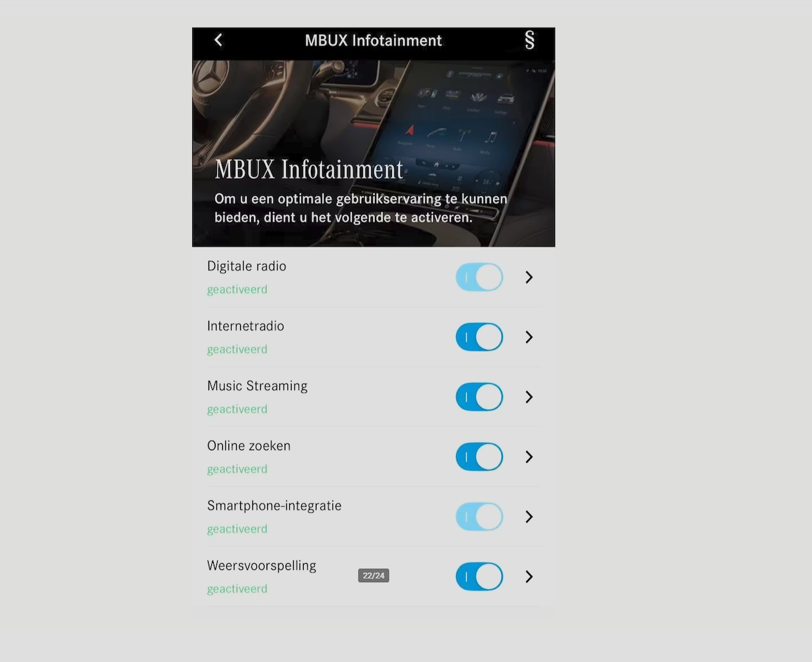Select the Digitale radio label
This screenshot has height=662, width=812.
(247, 266)
